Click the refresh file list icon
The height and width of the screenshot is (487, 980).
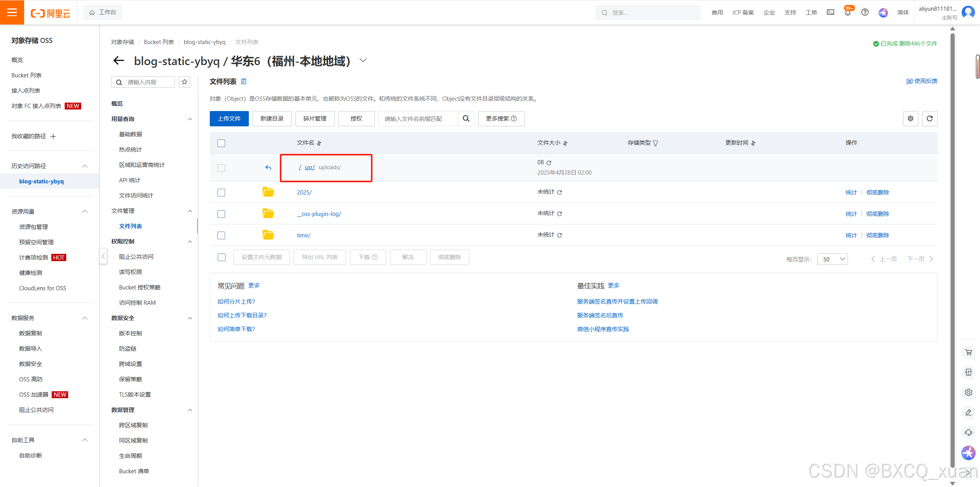click(x=929, y=119)
